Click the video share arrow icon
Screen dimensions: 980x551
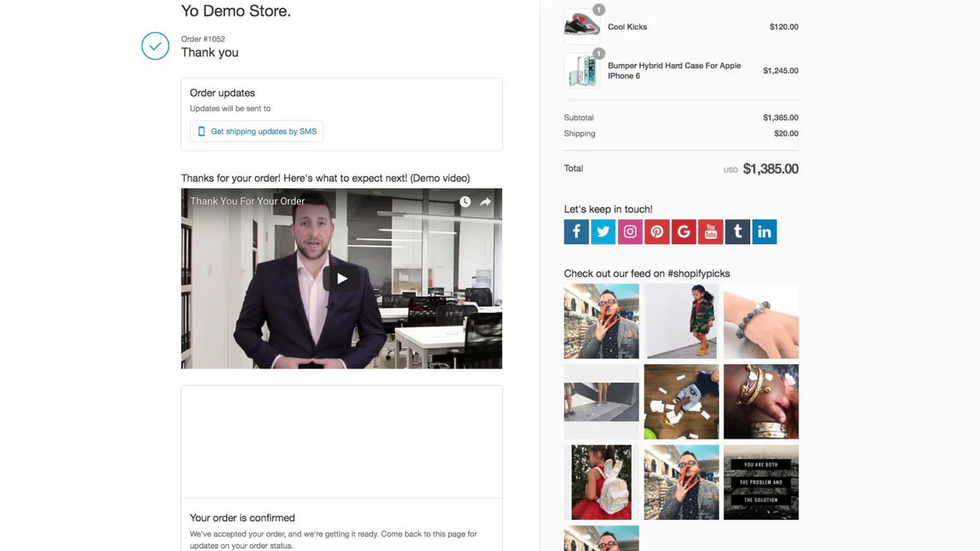pos(485,201)
